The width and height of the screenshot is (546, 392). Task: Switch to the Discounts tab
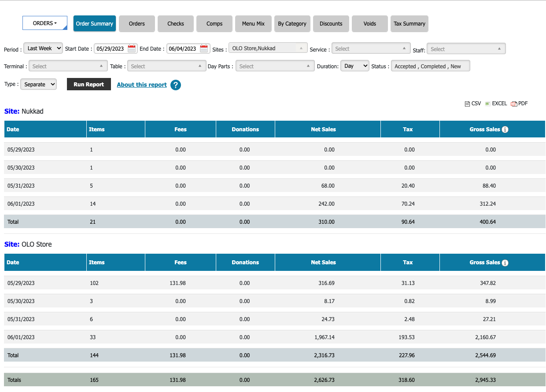tap(331, 24)
